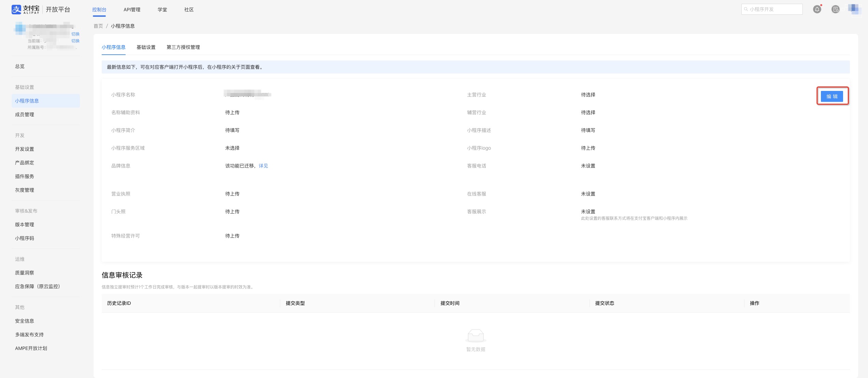868x378 pixels.
Task: Click the 在线客服 value 未设置
Action: tap(588, 194)
